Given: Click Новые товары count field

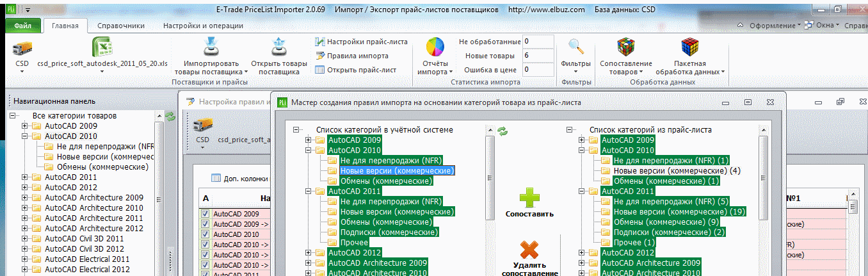Looking at the screenshot, I should [538, 56].
